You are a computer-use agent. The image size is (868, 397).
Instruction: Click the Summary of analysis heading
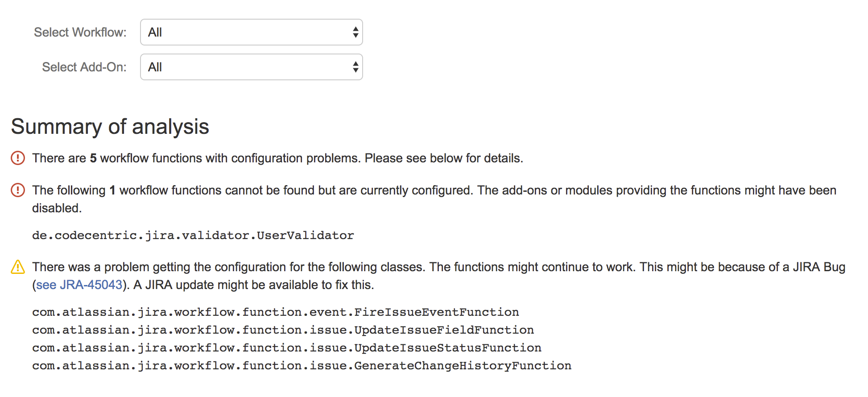(110, 127)
